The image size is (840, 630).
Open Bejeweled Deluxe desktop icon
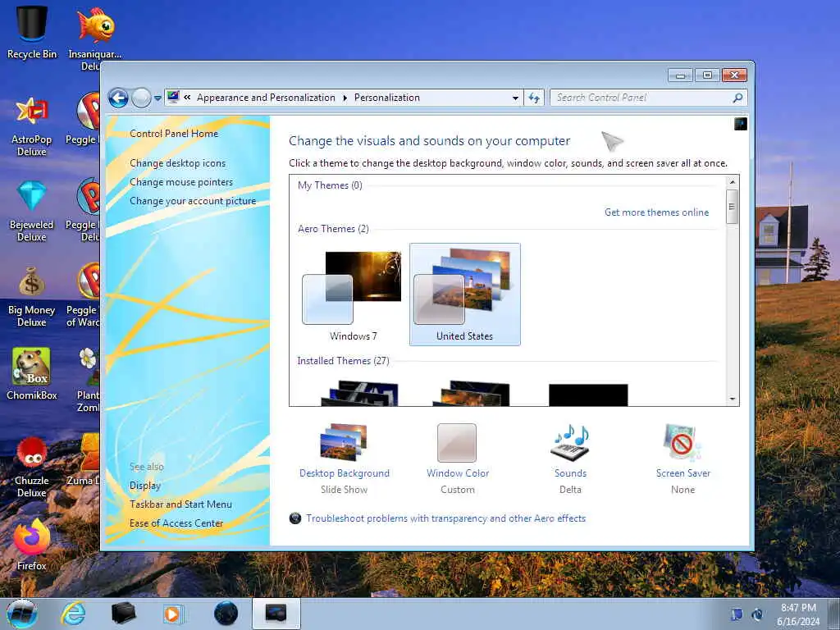coord(32,212)
